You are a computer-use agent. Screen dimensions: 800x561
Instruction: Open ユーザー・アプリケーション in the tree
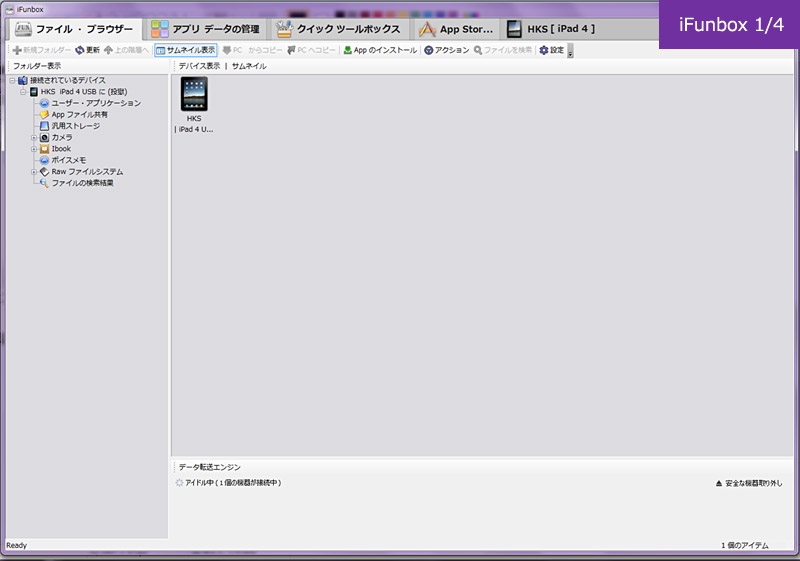(96, 103)
